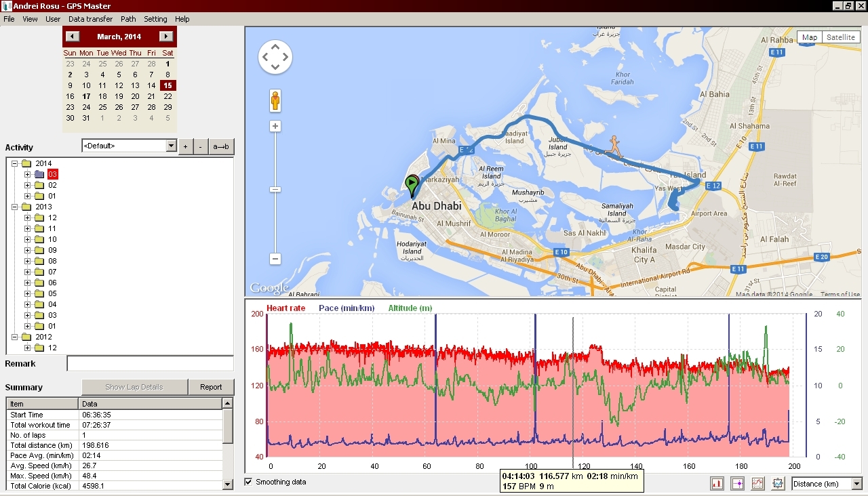Switch map to Satellite view
The image size is (868, 496).
pyautogui.click(x=841, y=37)
